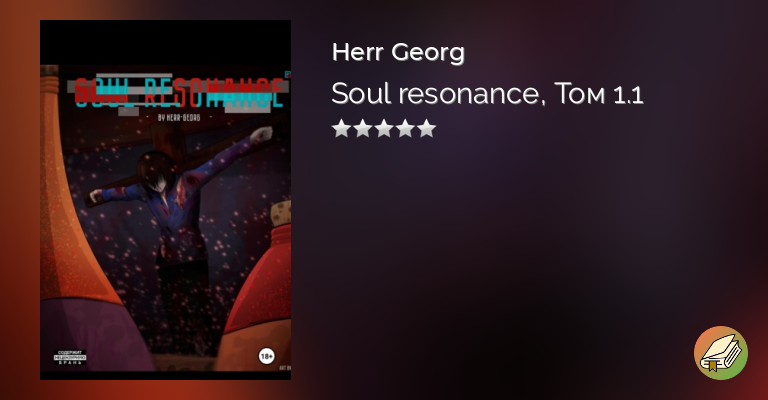Click the 'Art by' credit on cover
Image resolution: width=768 pixels, height=400 pixels.
coord(285,368)
